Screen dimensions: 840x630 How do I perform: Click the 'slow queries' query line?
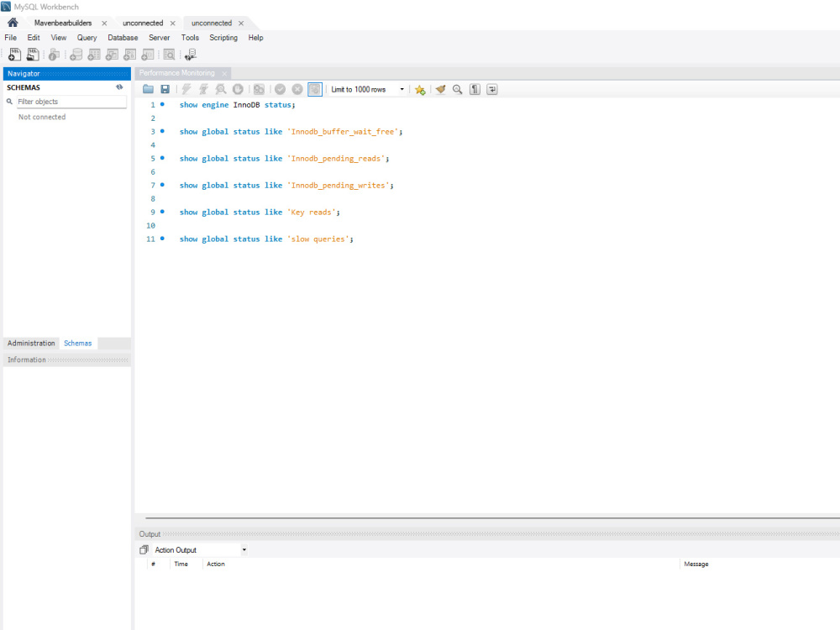tap(266, 239)
